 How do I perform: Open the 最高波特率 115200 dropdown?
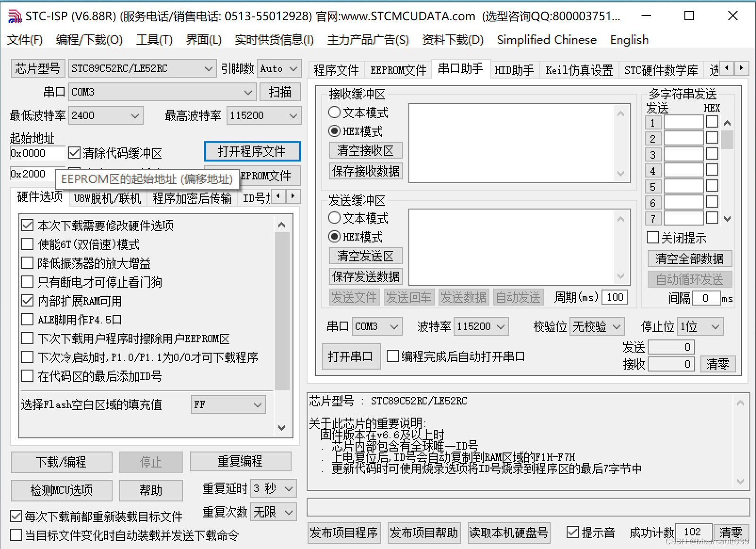click(264, 115)
